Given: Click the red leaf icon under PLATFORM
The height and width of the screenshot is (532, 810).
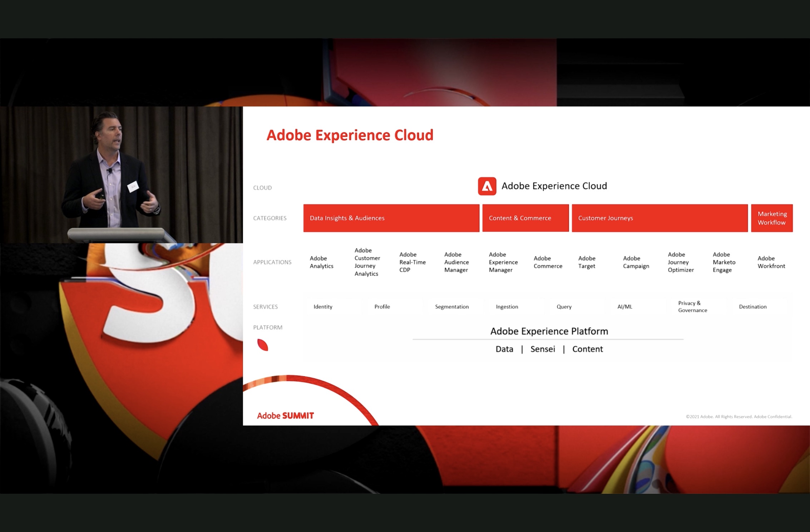Looking at the screenshot, I should pos(263,345).
